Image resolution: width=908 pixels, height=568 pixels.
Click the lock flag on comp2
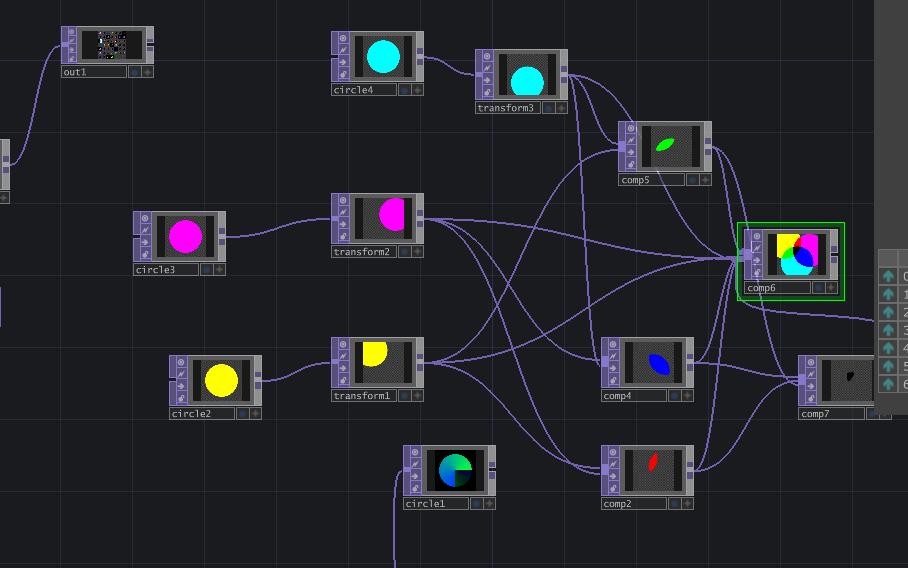point(613,489)
